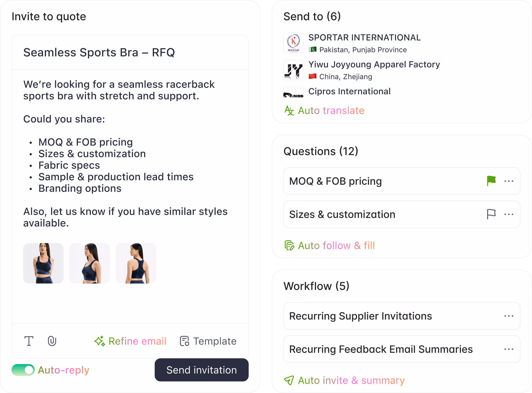This screenshot has height=393, width=532.
Task: Unflag the MOQ & FOB pricing question
Action: [491, 181]
